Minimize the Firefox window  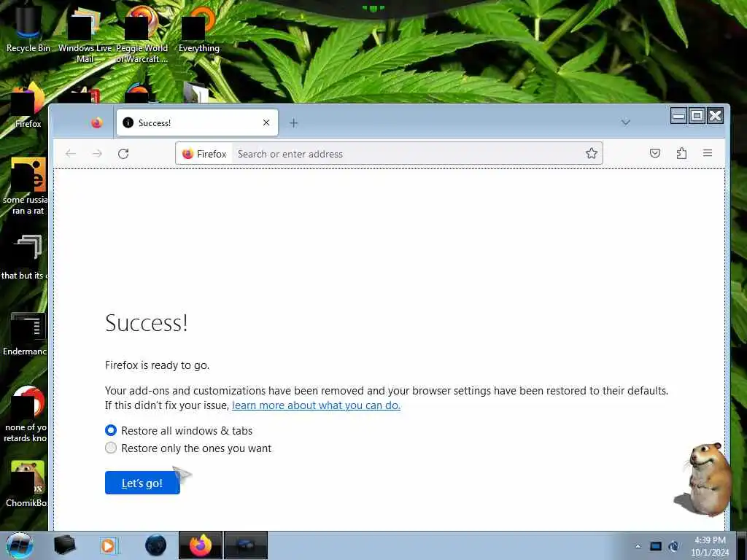[x=678, y=116]
